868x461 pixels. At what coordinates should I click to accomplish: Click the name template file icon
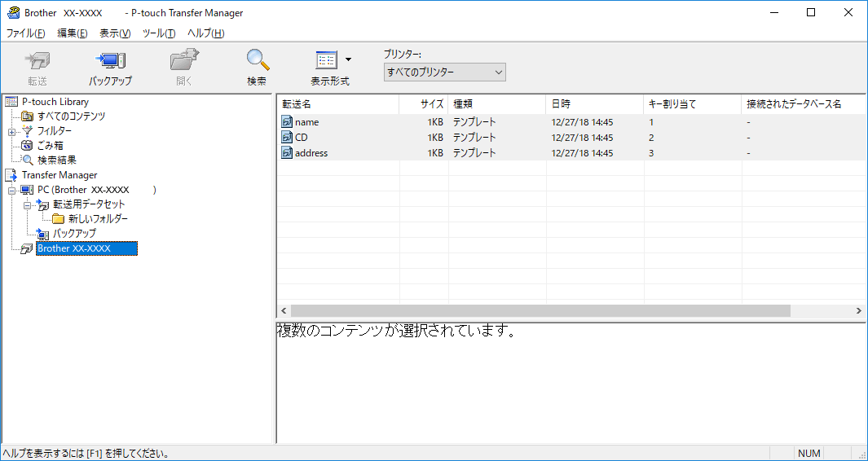pos(287,121)
